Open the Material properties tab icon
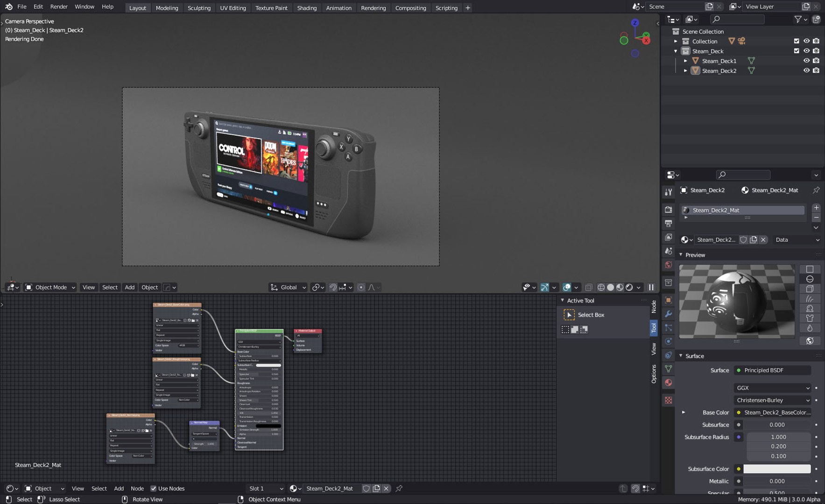This screenshot has width=825, height=504. [x=669, y=383]
